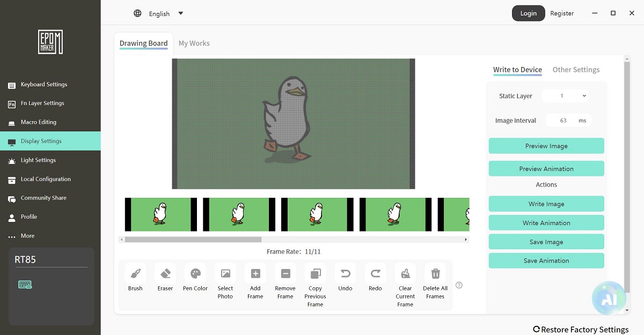The image size is (644, 335).
Task: Select the first duck frame thumbnail
Action: pyautogui.click(x=160, y=214)
